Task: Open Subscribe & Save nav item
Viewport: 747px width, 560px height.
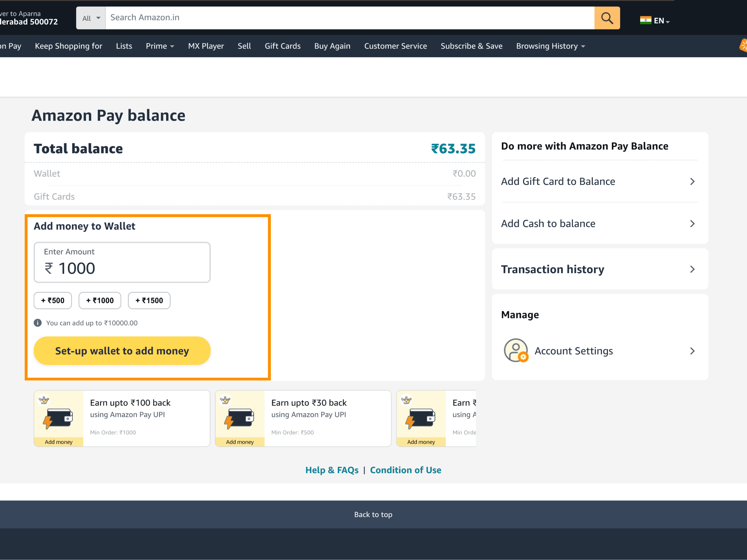Action: click(472, 46)
